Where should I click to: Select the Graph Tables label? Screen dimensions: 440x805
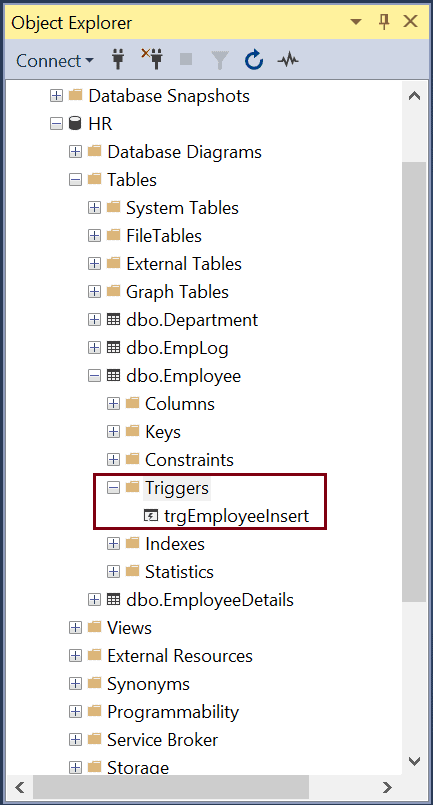pos(177,292)
